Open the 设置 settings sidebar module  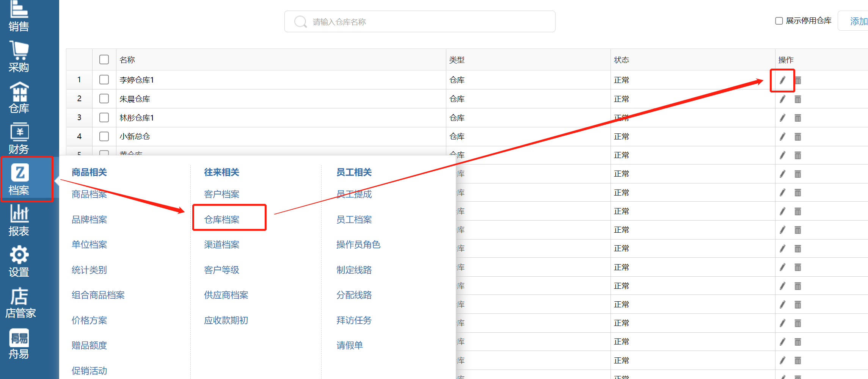19,262
